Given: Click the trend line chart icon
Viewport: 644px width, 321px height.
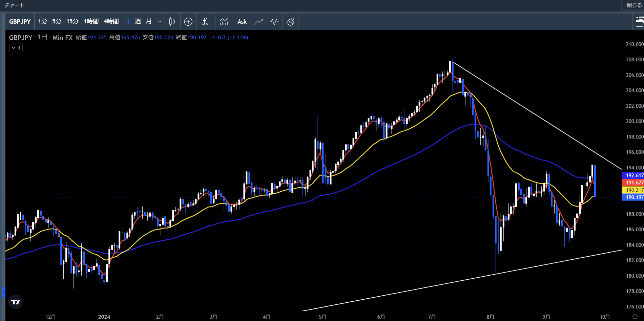Looking at the screenshot, I should click(x=258, y=22).
